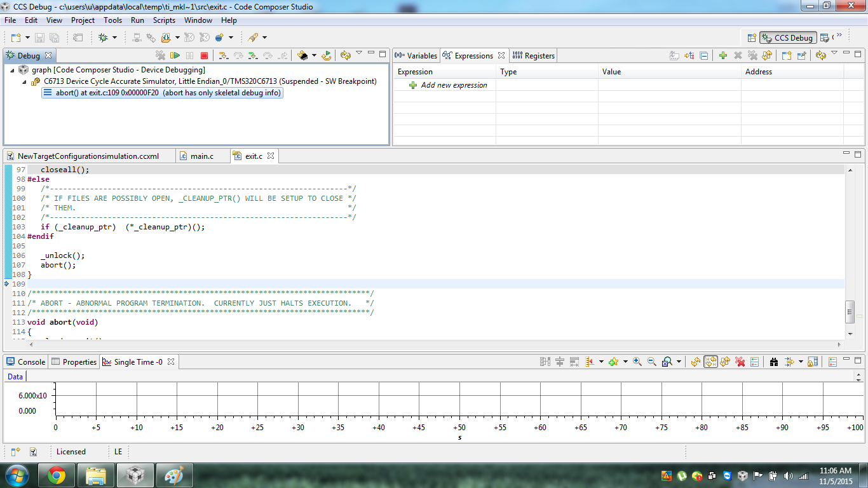This screenshot has height=488, width=868.
Task: Open the flashlight Search dropdown arrow
Action: [x=264, y=38]
